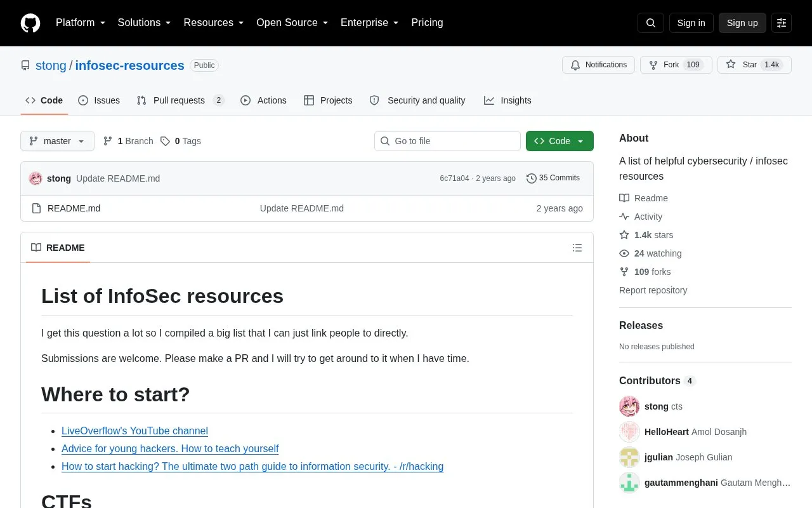This screenshot has width=812, height=508.
Task: Open the 1 Branch link
Action: [128, 141]
